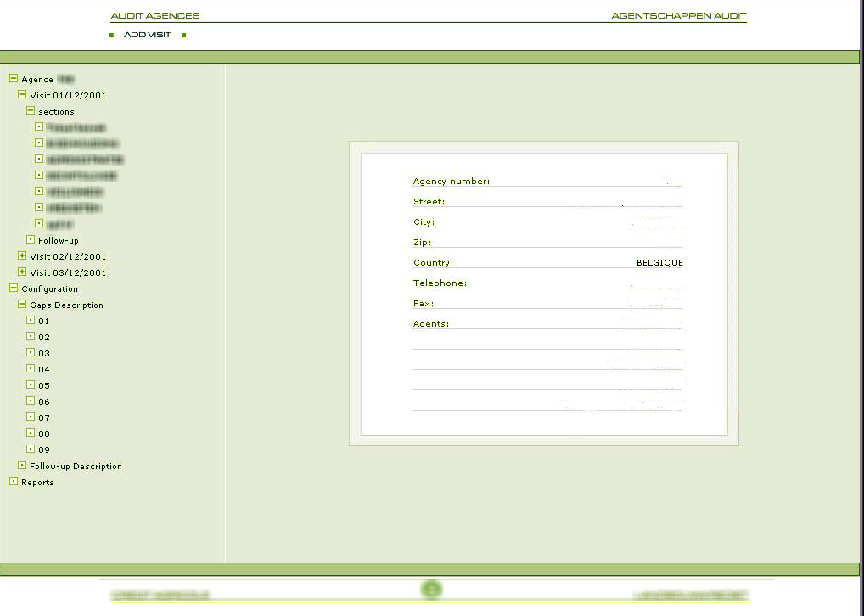Click the ADD VISIT menu link
Image resolution: width=864 pixels, height=616 pixels.
tap(147, 35)
